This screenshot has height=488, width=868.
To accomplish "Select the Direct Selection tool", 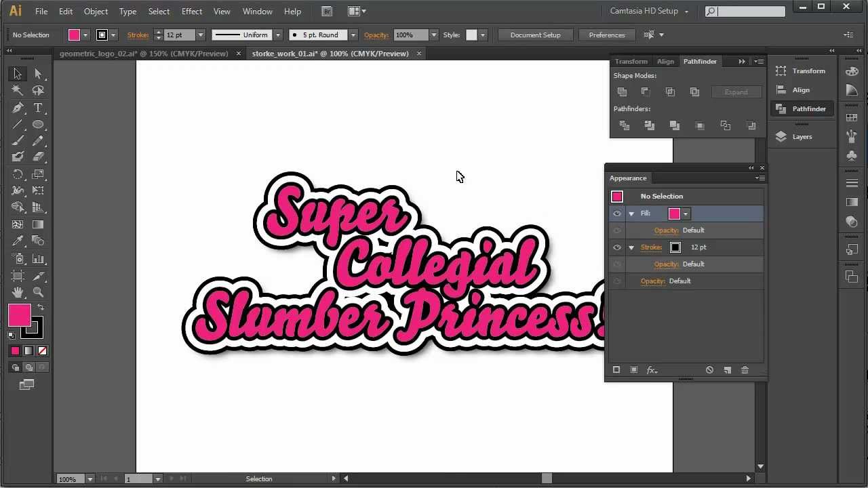I will click(x=38, y=74).
